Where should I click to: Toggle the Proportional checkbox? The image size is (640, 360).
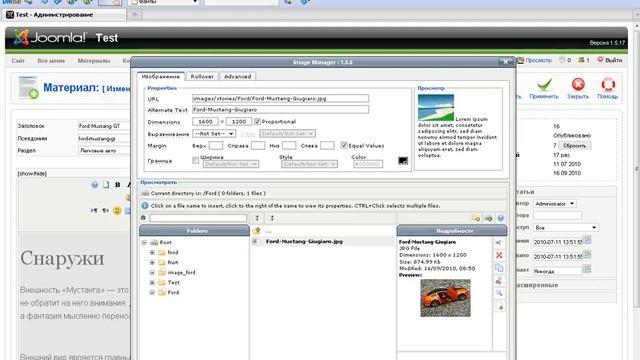tap(257, 122)
